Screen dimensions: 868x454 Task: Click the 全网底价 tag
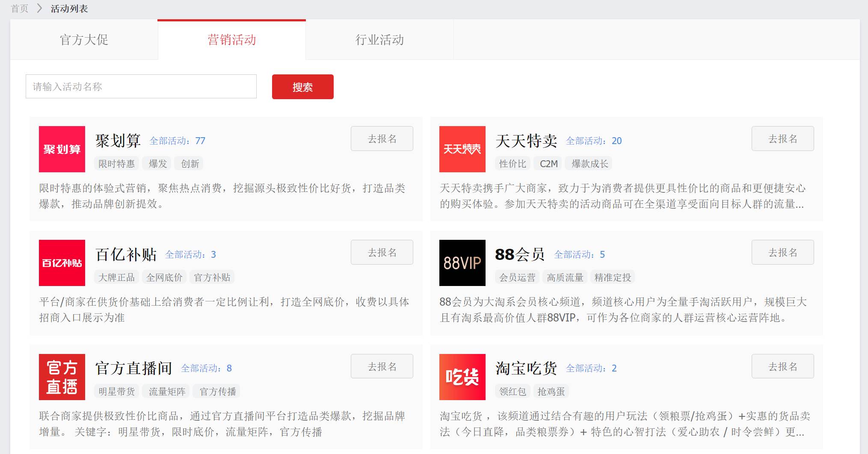(x=164, y=277)
